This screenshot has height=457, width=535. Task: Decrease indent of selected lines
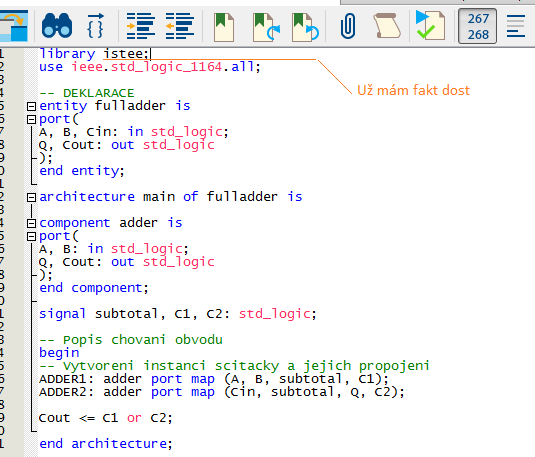[180, 26]
